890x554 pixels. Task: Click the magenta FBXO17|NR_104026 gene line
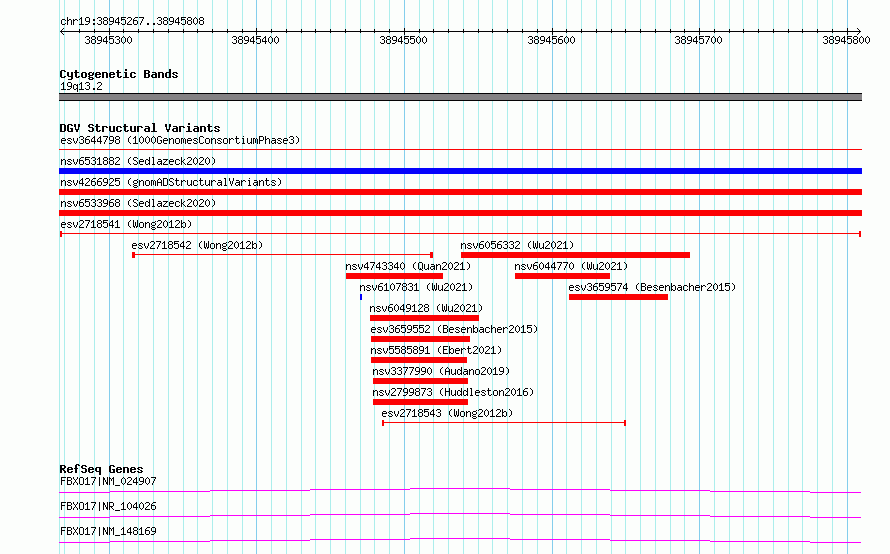click(460, 515)
